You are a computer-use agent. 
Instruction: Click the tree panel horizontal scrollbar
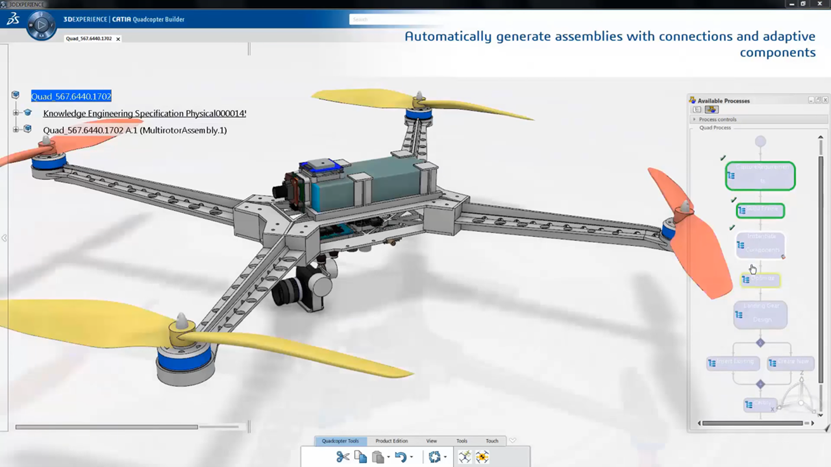[x=107, y=427]
